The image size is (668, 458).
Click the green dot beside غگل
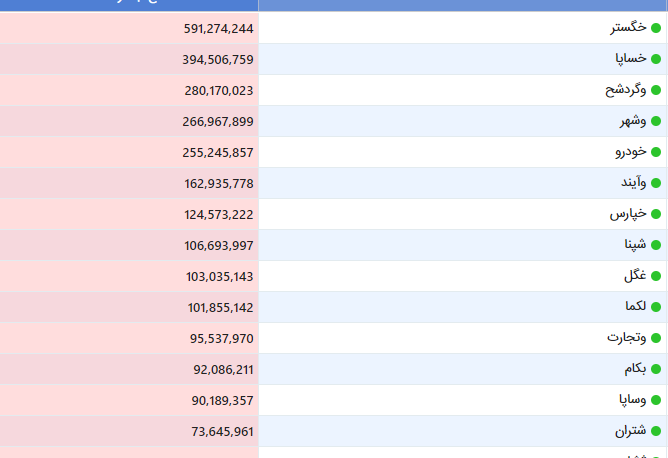[x=656, y=277]
